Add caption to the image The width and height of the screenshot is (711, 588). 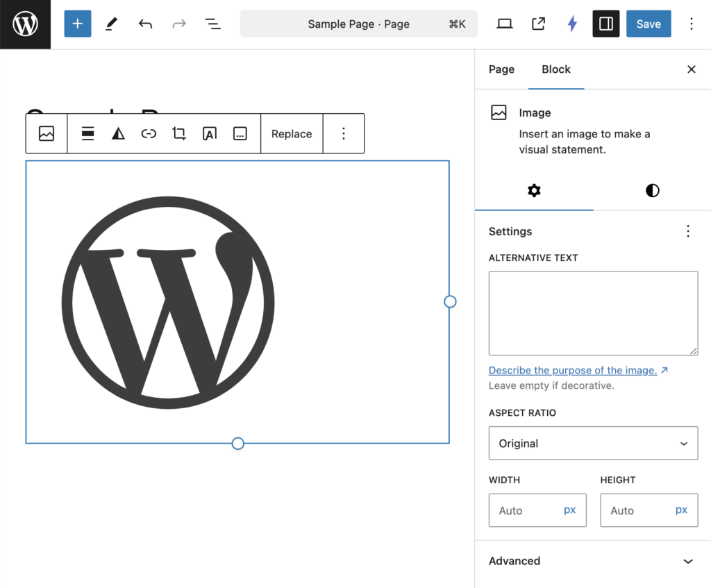(240, 134)
